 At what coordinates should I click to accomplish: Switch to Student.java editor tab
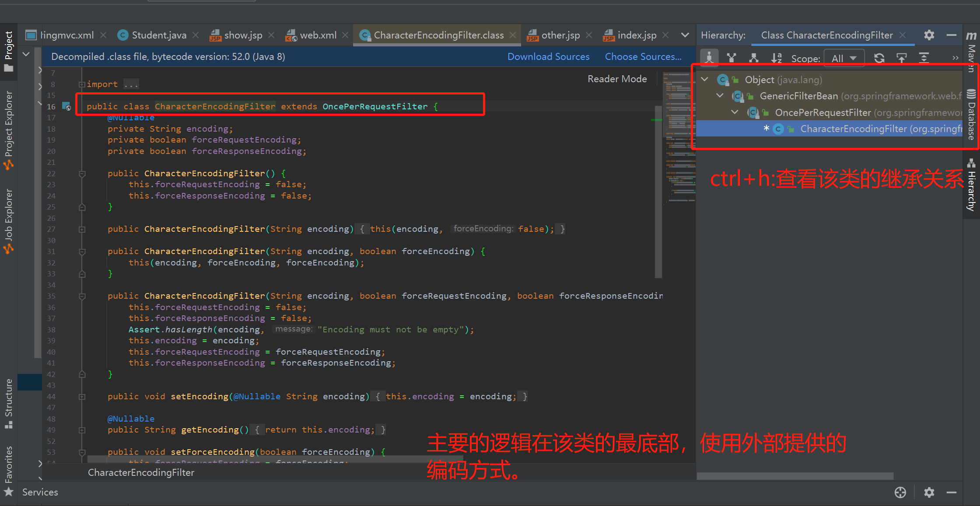pos(158,35)
